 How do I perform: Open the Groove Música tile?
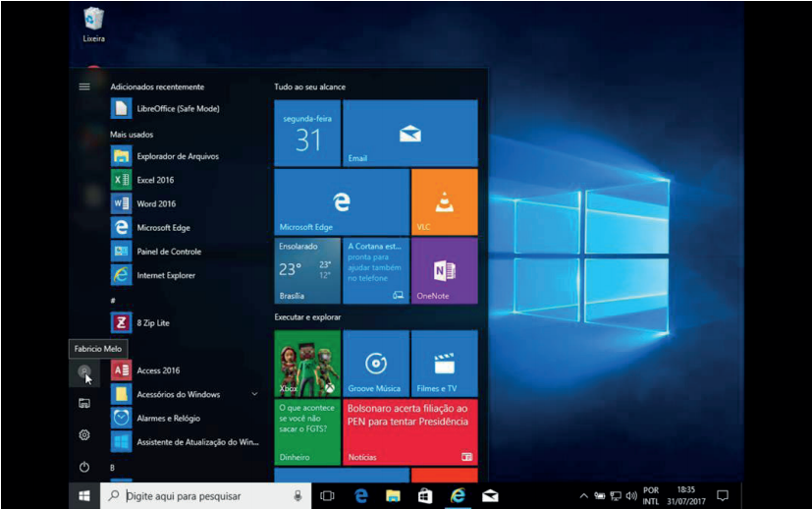(376, 364)
